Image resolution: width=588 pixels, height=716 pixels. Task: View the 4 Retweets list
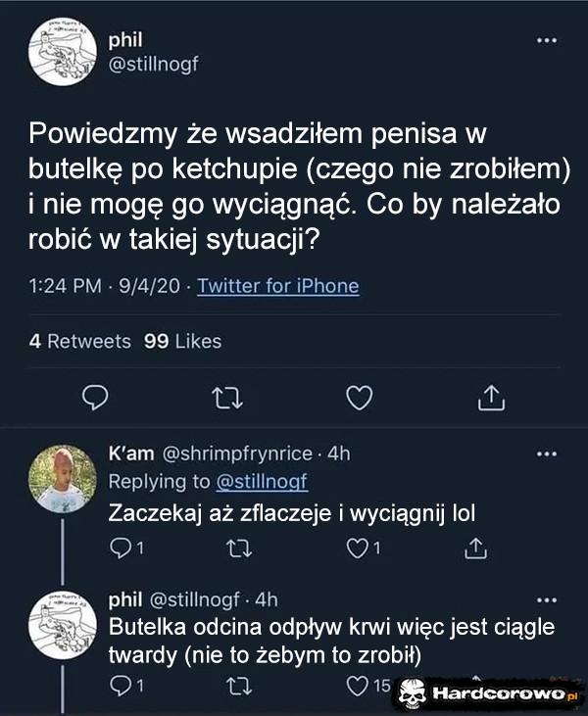pyautogui.click(x=79, y=341)
